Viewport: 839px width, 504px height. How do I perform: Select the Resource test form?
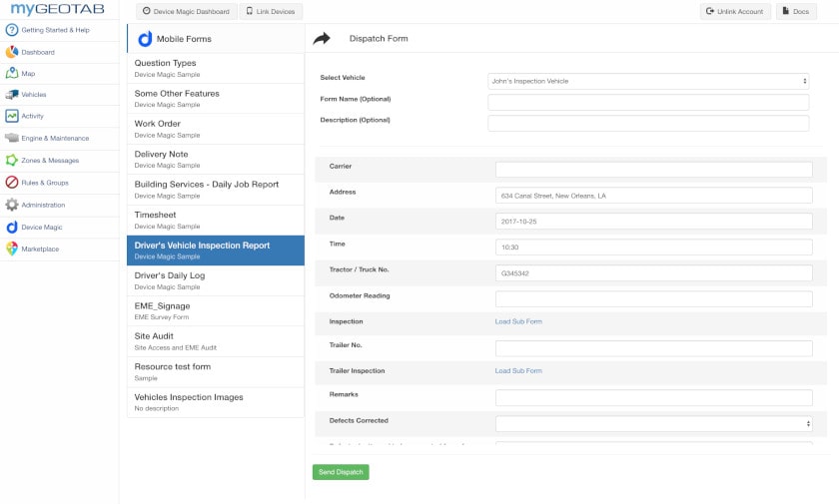(x=216, y=372)
